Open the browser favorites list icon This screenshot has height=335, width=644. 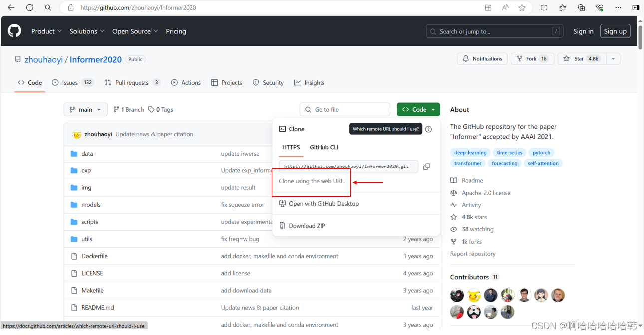pyautogui.click(x=563, y=8)
